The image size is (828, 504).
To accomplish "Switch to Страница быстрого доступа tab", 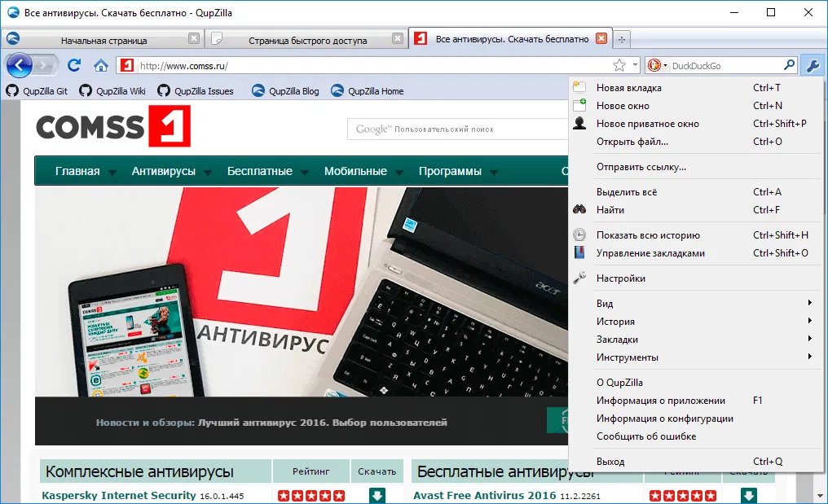I will tap(307, 40).
